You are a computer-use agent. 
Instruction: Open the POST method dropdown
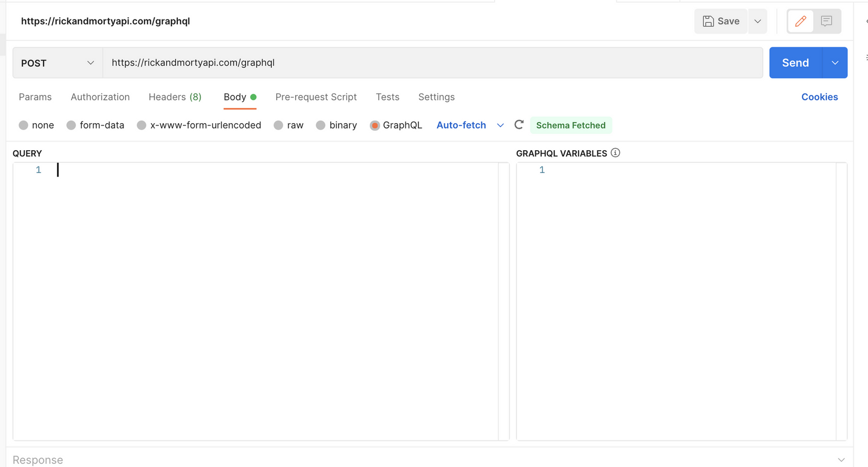tap(58, 63)
